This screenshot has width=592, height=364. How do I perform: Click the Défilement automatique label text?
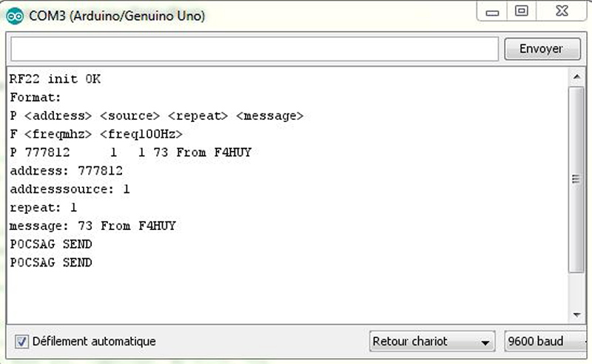pyautogui.click(x=94, y=341)
